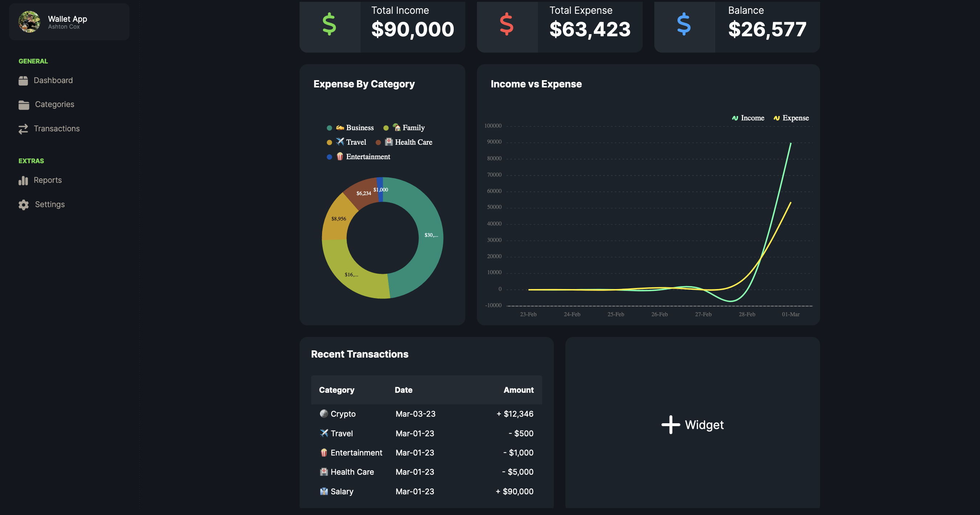This screenshot has width=980, height=515.
Task: Open the Transactions page
Action: [57, 128]
